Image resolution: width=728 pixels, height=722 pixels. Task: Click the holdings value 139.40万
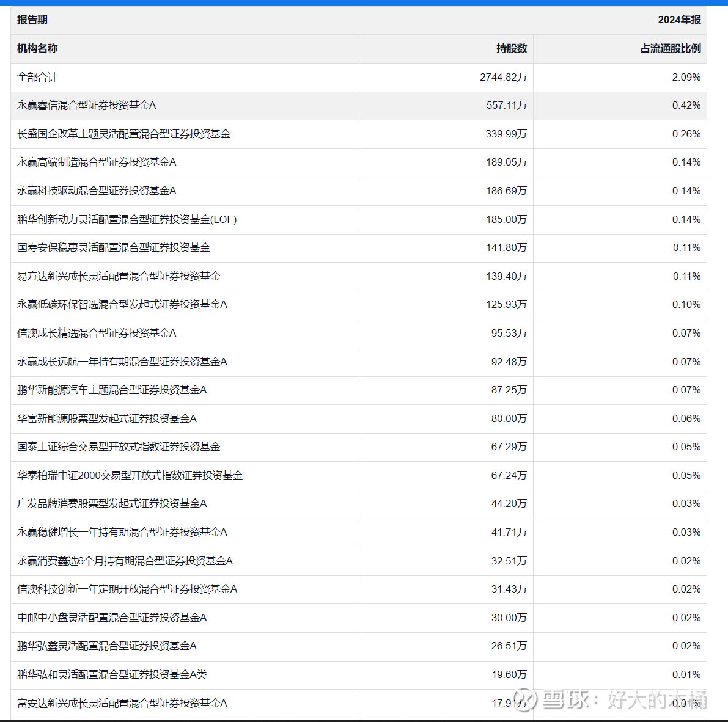[x=507, y=277]
